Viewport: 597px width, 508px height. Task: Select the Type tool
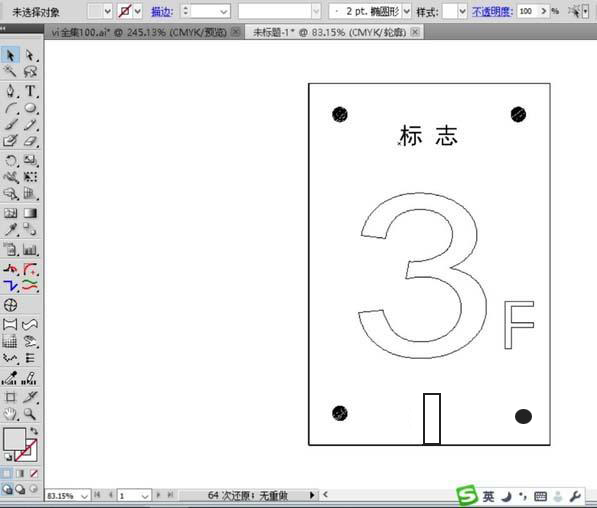tap(30, 91)
